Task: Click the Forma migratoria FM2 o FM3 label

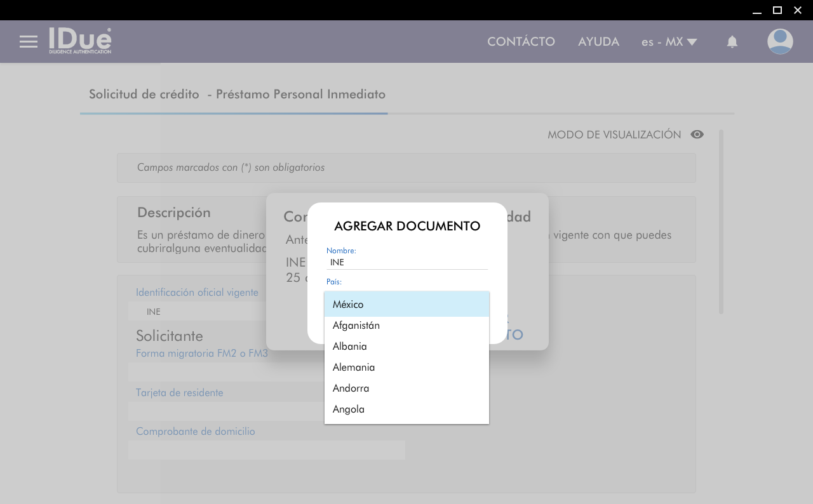Action: click(201, 354)
